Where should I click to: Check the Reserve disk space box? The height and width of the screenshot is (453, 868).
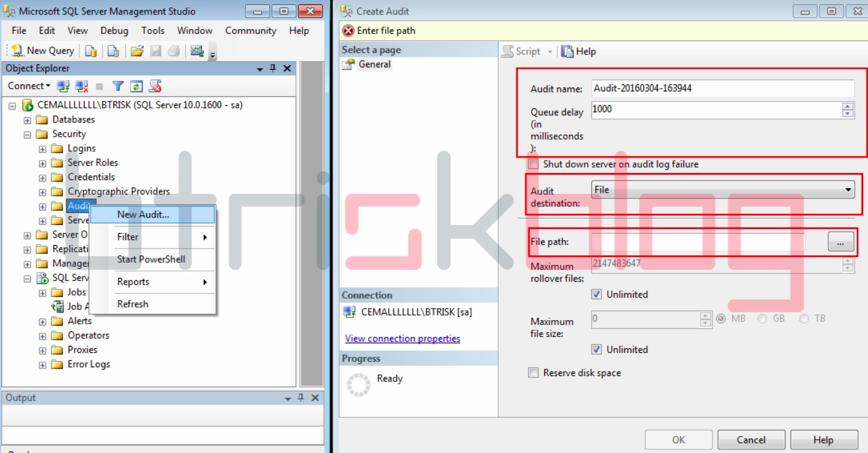(x=534, y=373)
